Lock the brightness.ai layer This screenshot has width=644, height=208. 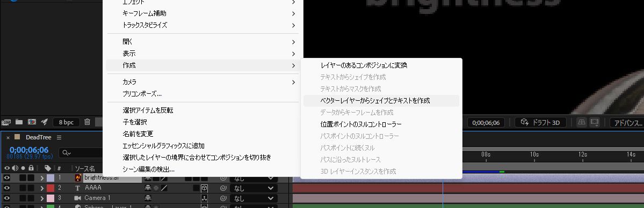(31, 177)
